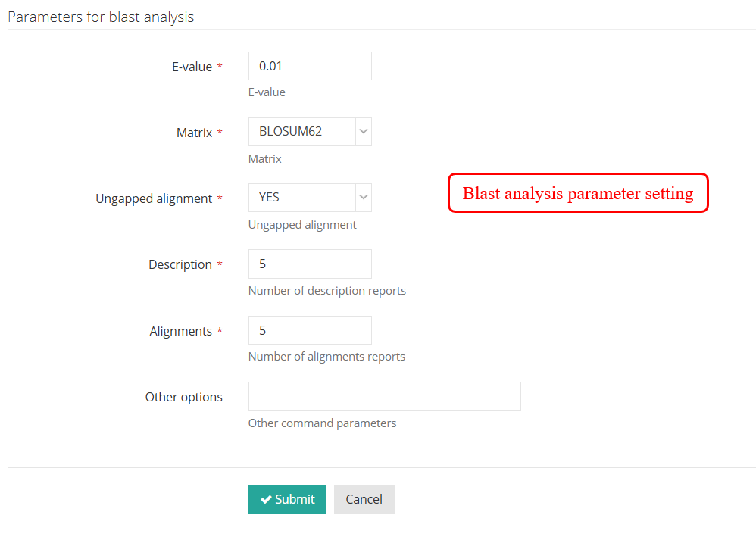Focus the E-value input field
This screenshot has width=756, height=537.
click(310, 66)
